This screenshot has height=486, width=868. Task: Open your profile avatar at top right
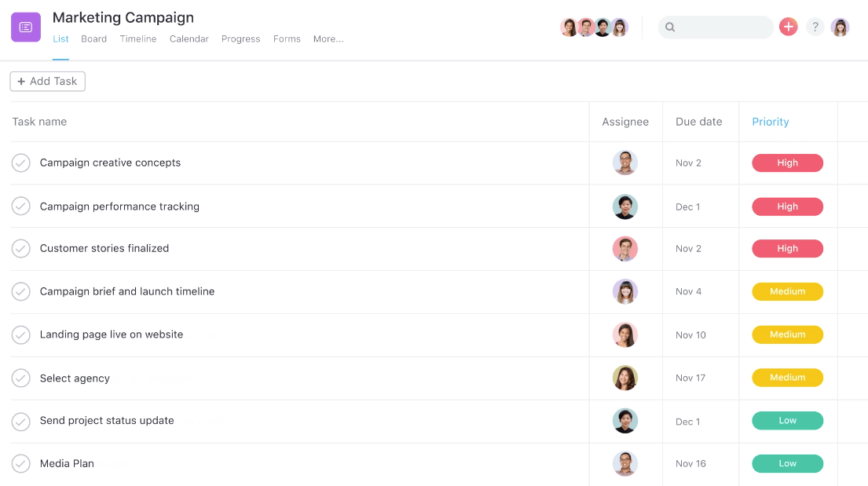point(840,27)
